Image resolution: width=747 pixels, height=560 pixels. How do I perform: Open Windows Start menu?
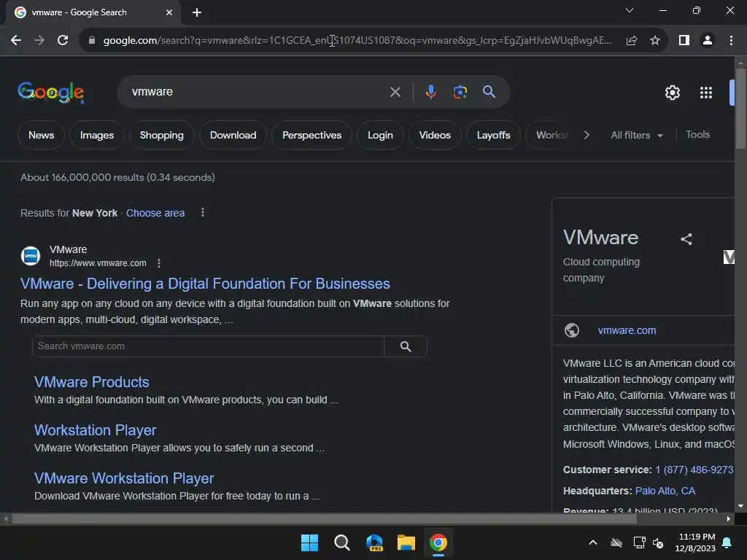point(309,542)
